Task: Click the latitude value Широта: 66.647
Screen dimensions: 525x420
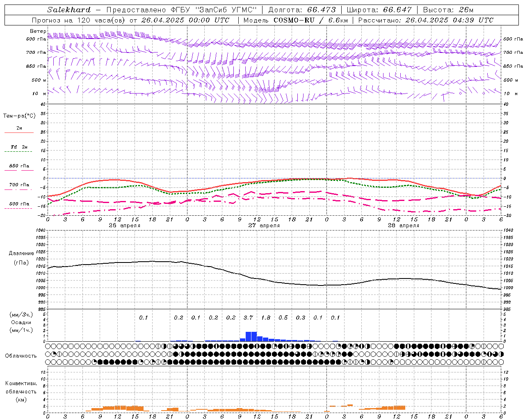Action: click(379, 10)
